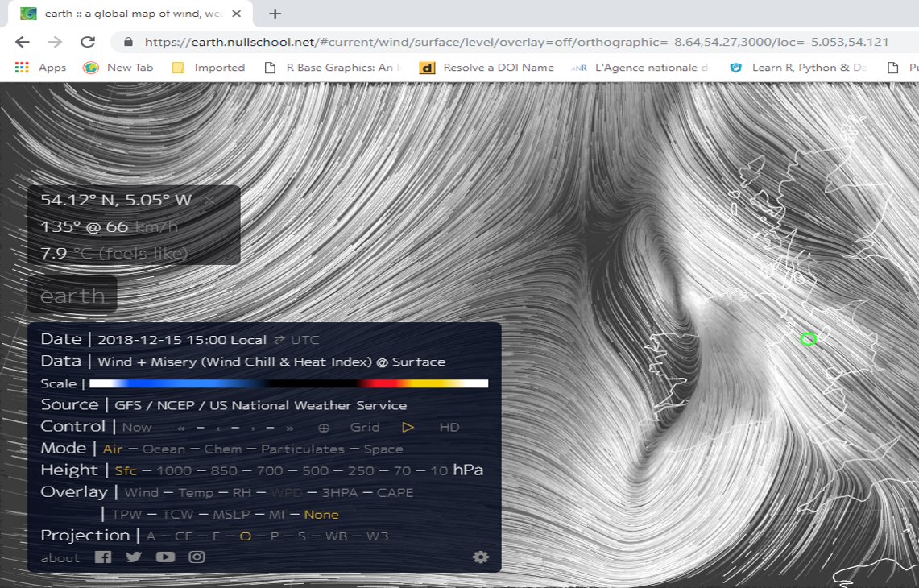Choose Temp overlay
This screenshot has height=588, width=919.
pyautogui.click(x=196, y=492)
